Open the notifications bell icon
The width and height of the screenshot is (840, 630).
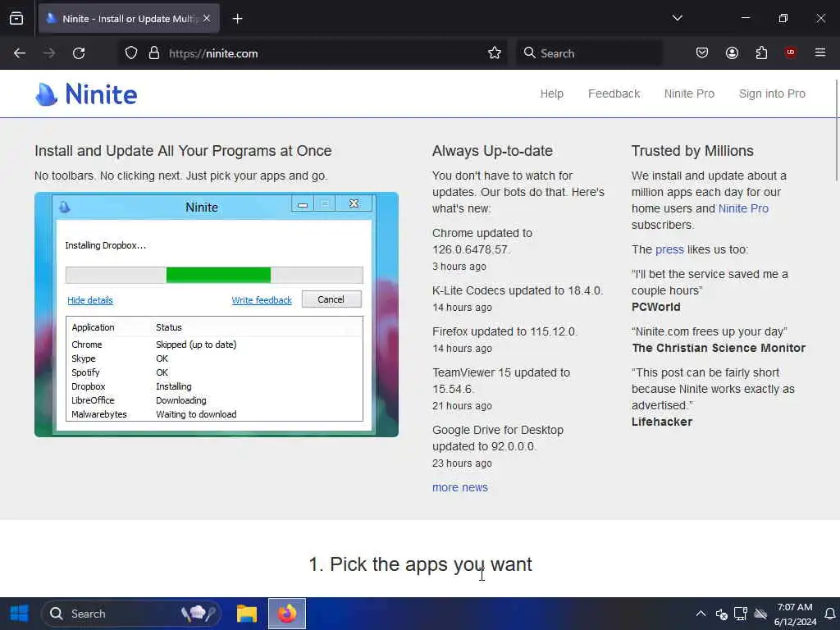click(830, 614)
